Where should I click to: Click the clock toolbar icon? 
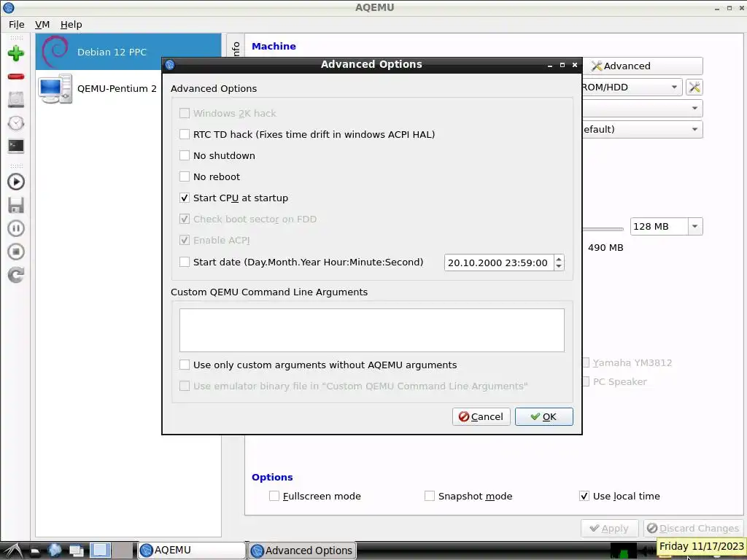tap(16, 123)
